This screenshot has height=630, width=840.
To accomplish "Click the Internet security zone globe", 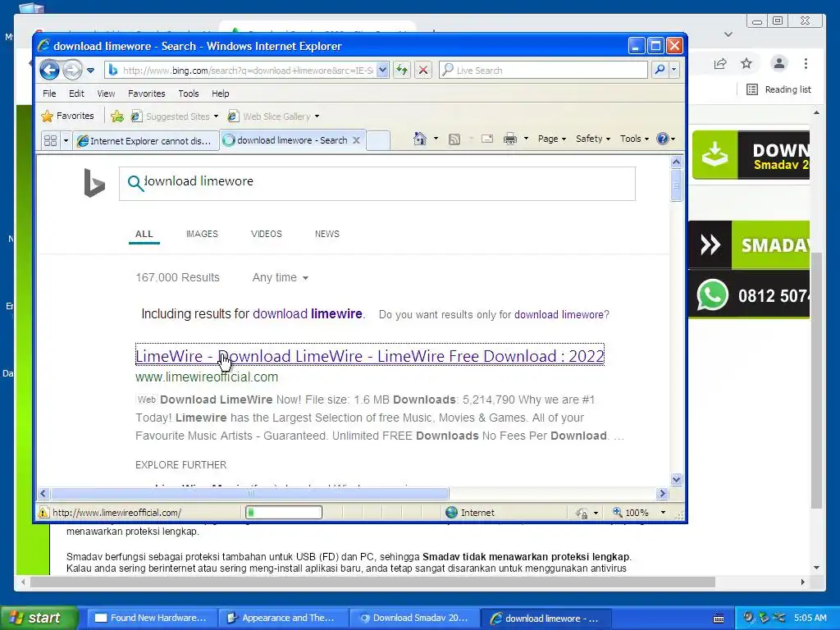I will [452, 512].
